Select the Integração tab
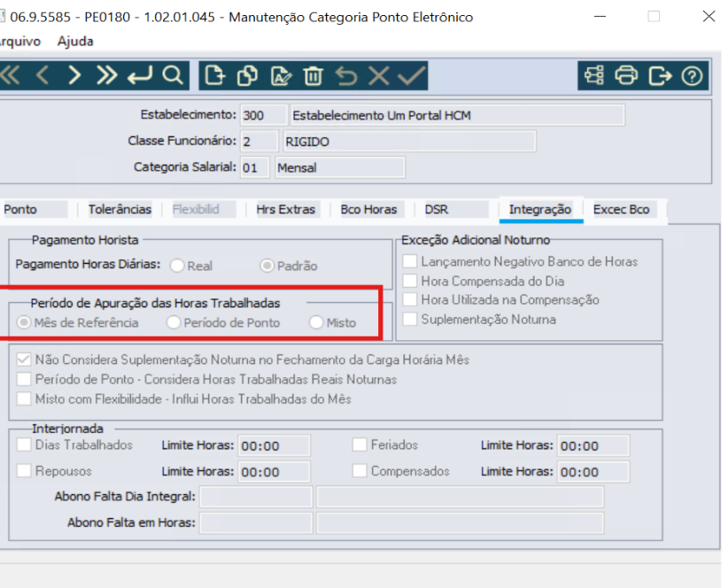 tap(540, 209)
